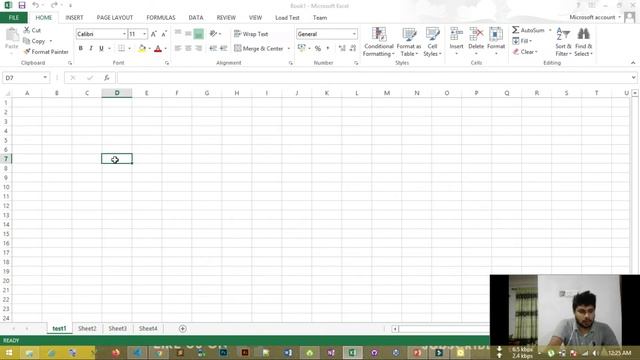This screenshot has height=360, width=640.
Task: Add a new sheet with plus button
Action: pyautogui.click(x=182, y=329)
